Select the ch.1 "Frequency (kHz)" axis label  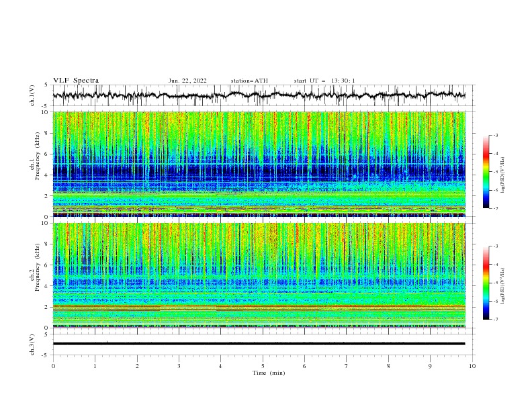[38, 155]
